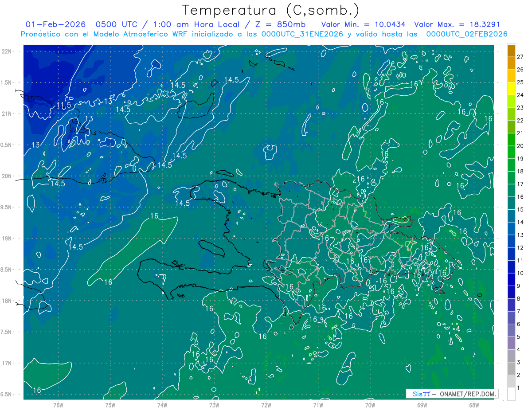The width and height of the screenshot is (532, 411).
Task: Click the '22N' latitude axis label
Action: pyautogui.click(x=7, y=51)
